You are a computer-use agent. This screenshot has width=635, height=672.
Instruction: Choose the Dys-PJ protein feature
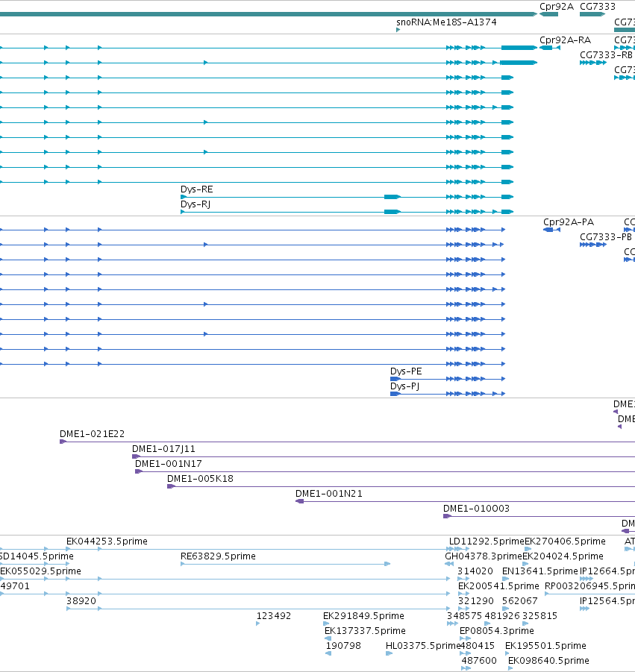point(448,394)
